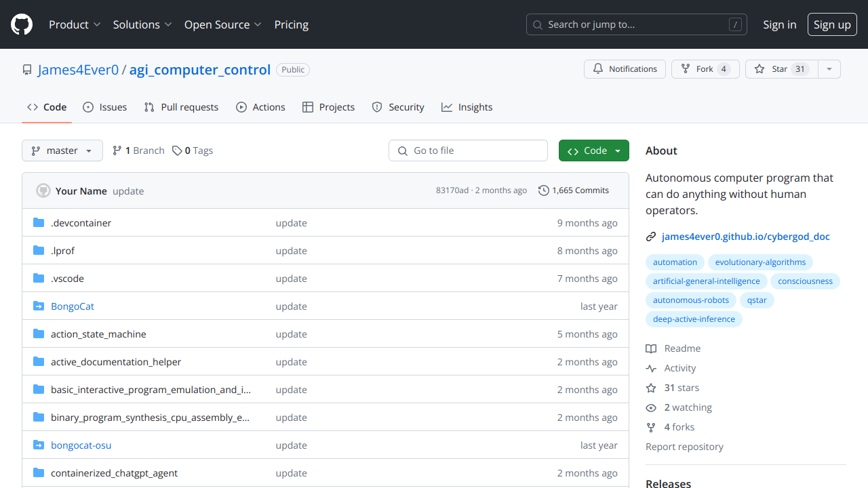The width and height of the screenshot is (868, 488).
Task: Expand the green Code dropdown button
Action: pos(594,150)
